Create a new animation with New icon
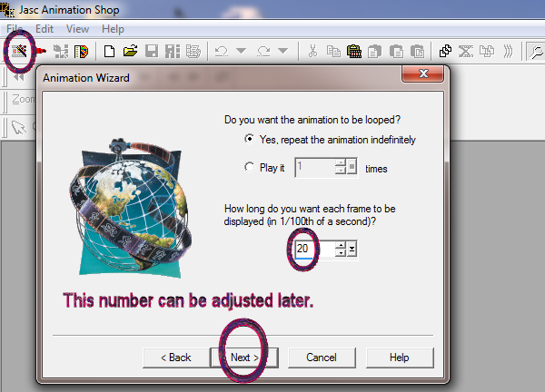Image resolution: width=545 pixels, height=392 pixels. click(110, 52)
